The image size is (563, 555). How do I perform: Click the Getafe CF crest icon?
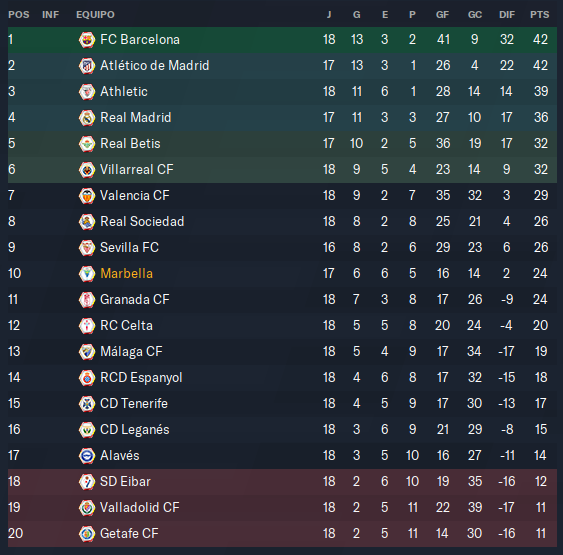[87, 533]
